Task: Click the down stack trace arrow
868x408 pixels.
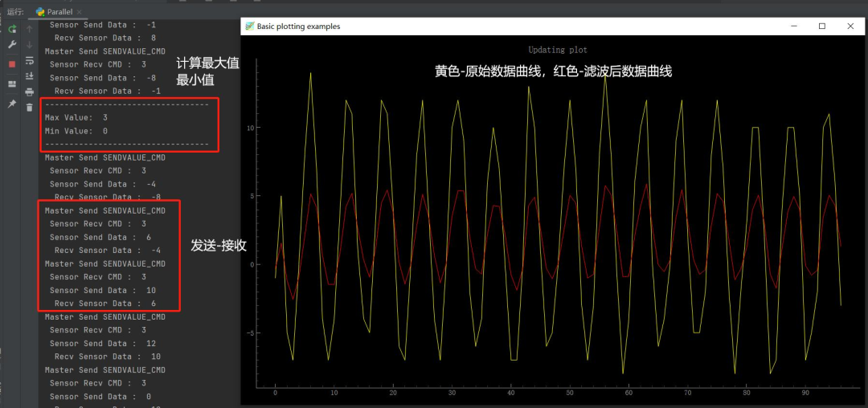Action: (30, 45)
